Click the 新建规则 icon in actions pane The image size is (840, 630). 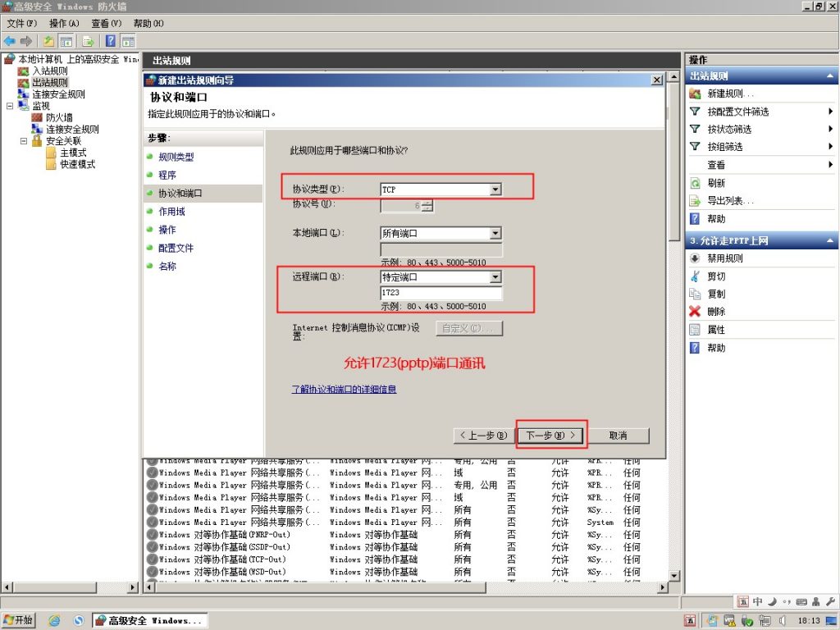coord(695,94)
